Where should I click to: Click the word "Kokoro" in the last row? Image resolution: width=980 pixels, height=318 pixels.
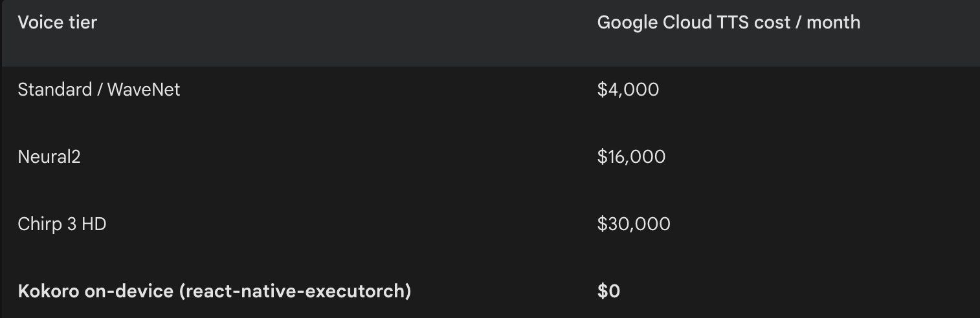point(49,291)
